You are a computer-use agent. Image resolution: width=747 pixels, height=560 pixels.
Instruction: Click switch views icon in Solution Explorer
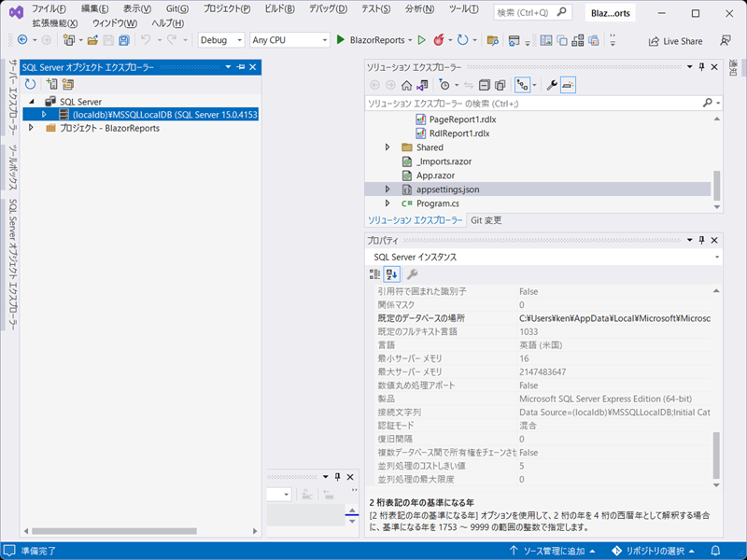point(422,85)
